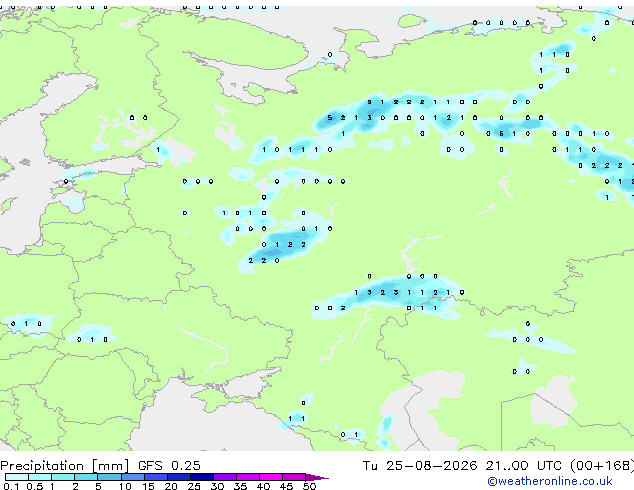Click the '15' legend scale label
The height and width of the screenshot is (490, 634).
148,486
